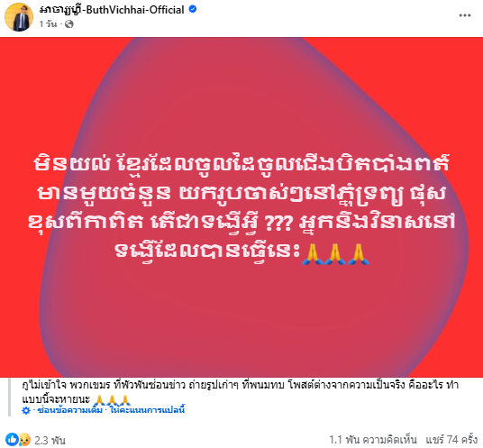View the 'แชร์ 74 ครั้ง' shares list
This screenshot has width=483, height=448.
(x=451, y=440)
